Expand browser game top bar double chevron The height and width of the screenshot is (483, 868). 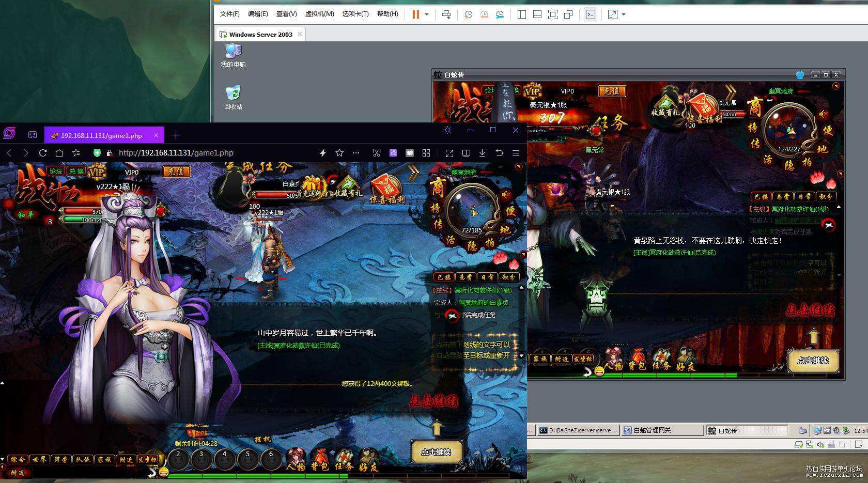(413, 174)
